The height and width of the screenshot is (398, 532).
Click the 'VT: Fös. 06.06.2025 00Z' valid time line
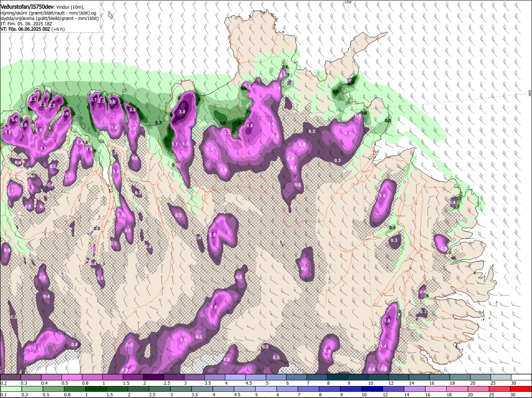[x=25, y=29]
